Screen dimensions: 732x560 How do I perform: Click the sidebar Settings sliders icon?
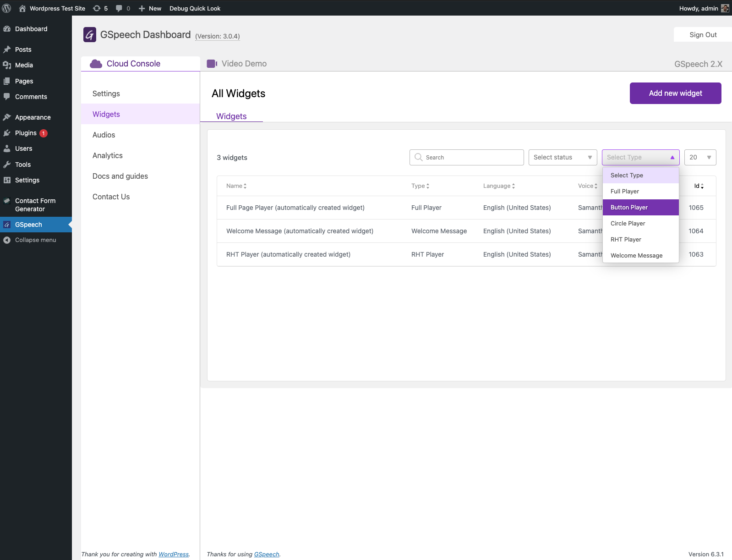[7, 180]
